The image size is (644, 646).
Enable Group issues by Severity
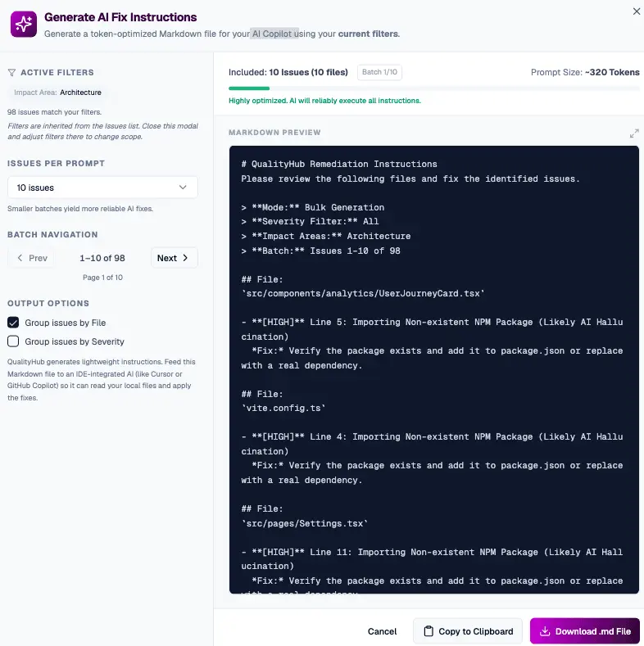[x=13, y=341]
